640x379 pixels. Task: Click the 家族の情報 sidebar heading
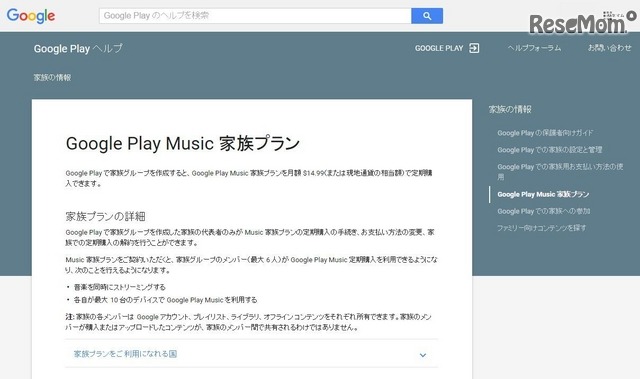[x=510, y=109]
